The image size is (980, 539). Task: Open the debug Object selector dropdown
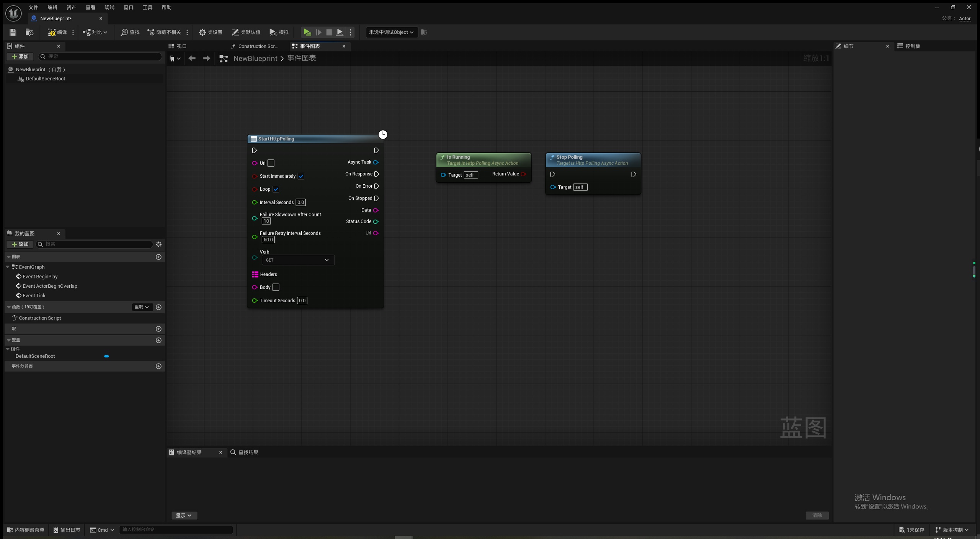tap(391, 32)
